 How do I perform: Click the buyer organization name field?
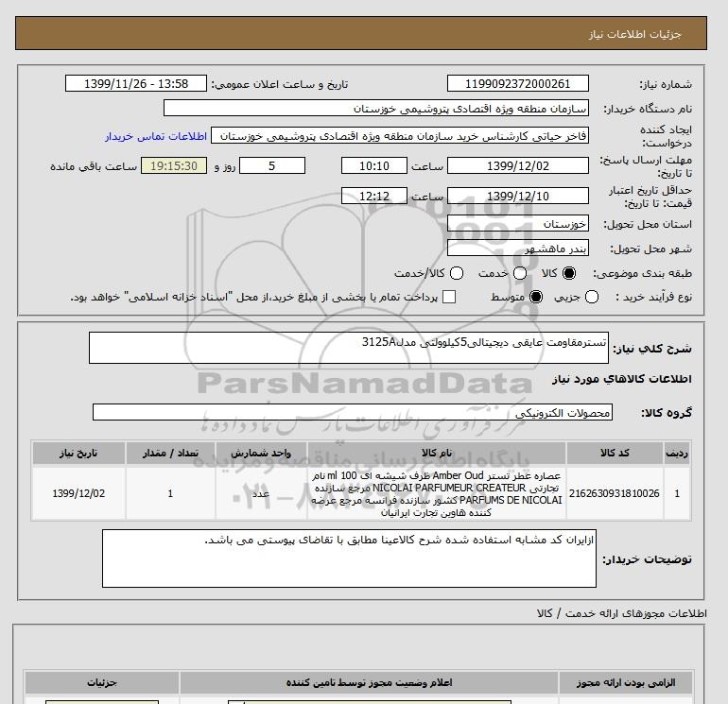click(x=376, y=108)
